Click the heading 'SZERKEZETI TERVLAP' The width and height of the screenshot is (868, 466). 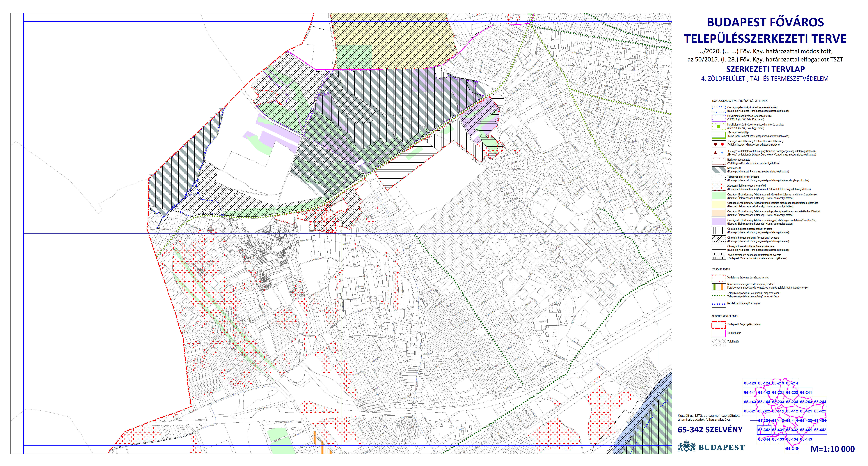point(765,69)
